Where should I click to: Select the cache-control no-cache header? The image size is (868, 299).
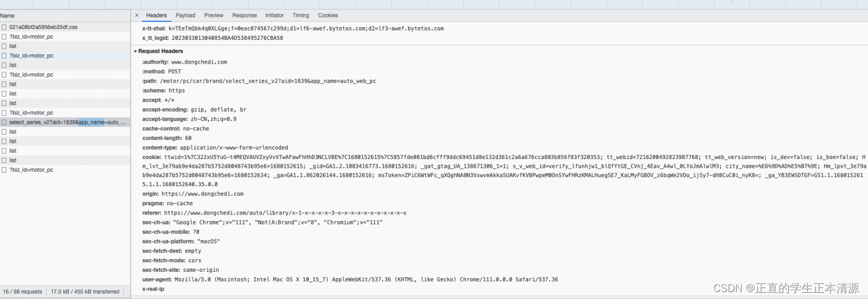pos(176,129)
